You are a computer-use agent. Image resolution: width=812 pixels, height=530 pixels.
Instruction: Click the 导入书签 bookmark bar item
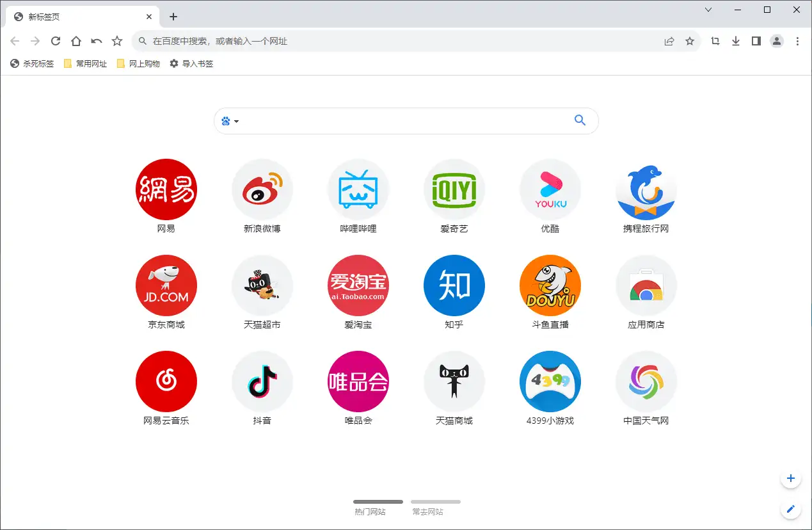pos(192,63)
